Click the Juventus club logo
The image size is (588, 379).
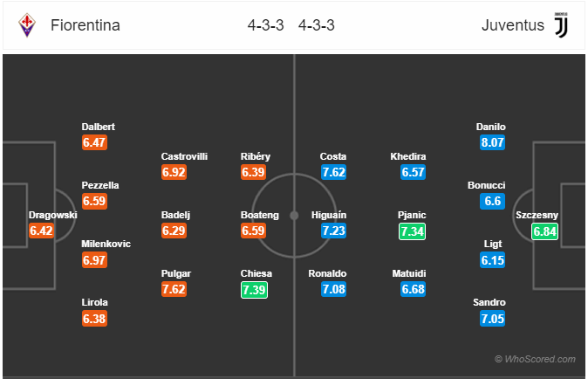coord(561,24)
